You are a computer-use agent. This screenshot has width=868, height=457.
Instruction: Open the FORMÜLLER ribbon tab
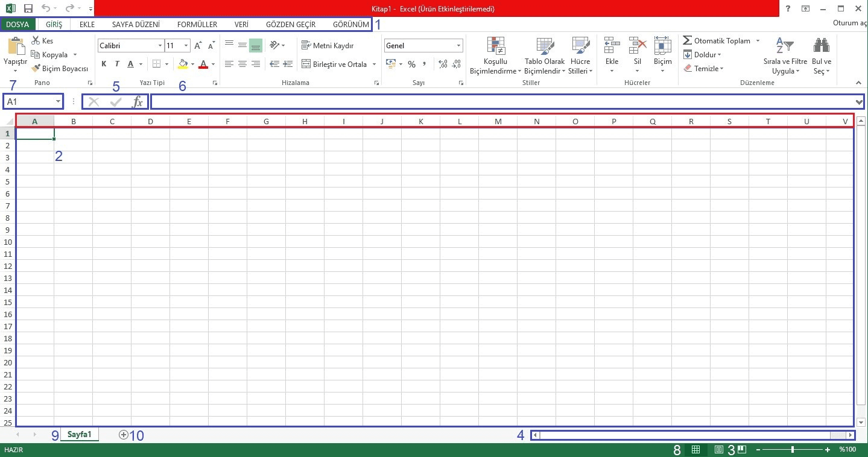click(197, 25)
